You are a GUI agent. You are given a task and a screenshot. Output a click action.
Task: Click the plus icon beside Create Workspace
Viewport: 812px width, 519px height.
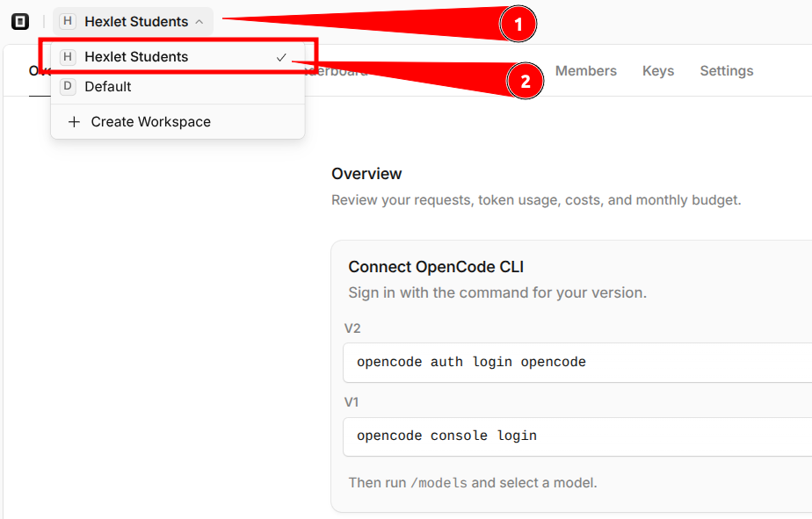click(74, 121)
